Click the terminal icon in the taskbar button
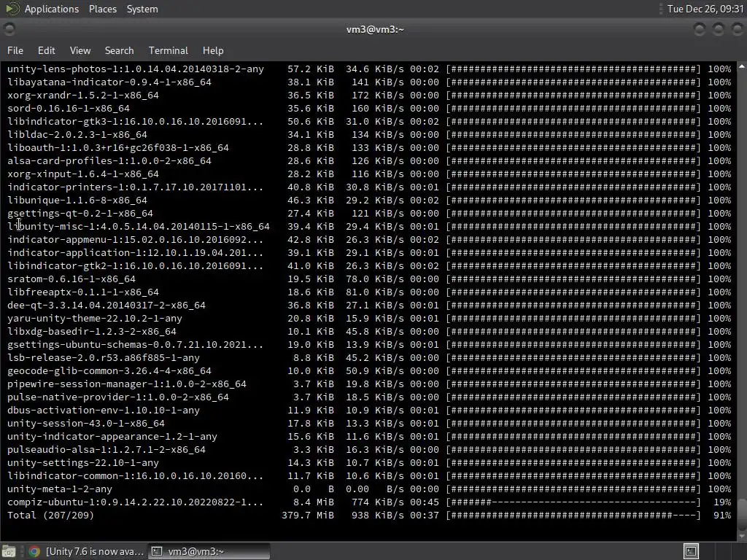The height and width of the screenshot is (560, 747). 156,551
